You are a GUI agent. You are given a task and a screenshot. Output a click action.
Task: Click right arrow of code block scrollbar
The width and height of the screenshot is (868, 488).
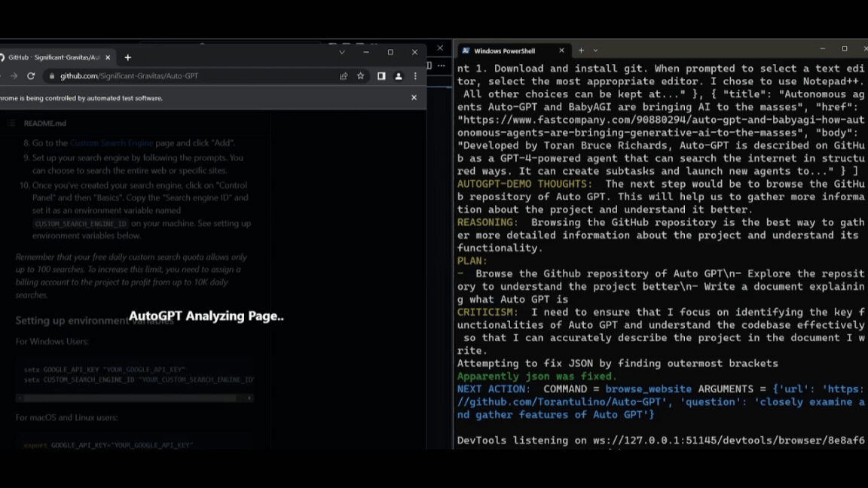point(249,398)
